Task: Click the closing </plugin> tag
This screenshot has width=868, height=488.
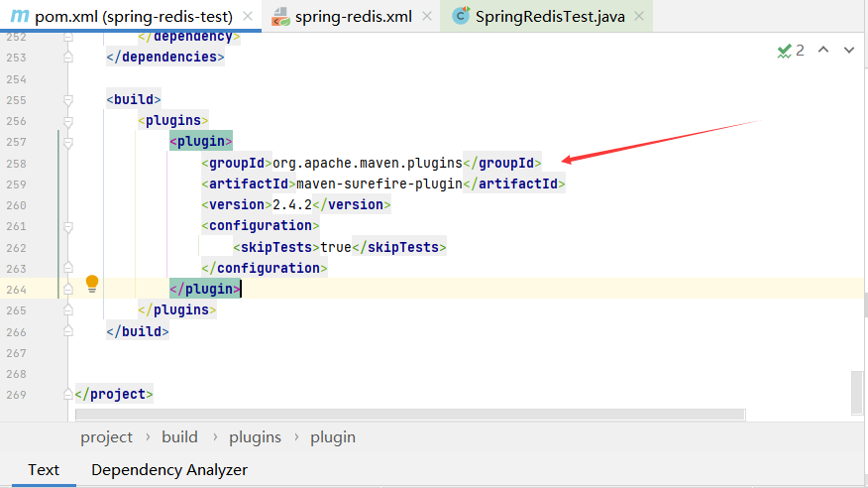Action: click(205, 290)
